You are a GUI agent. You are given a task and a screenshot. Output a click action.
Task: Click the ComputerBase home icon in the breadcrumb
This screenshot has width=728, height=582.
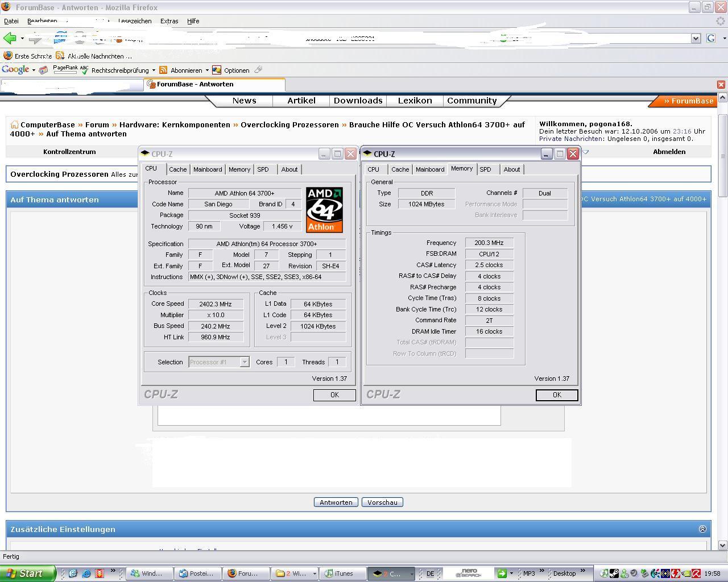pyautogui.click(x=14, y=125)
